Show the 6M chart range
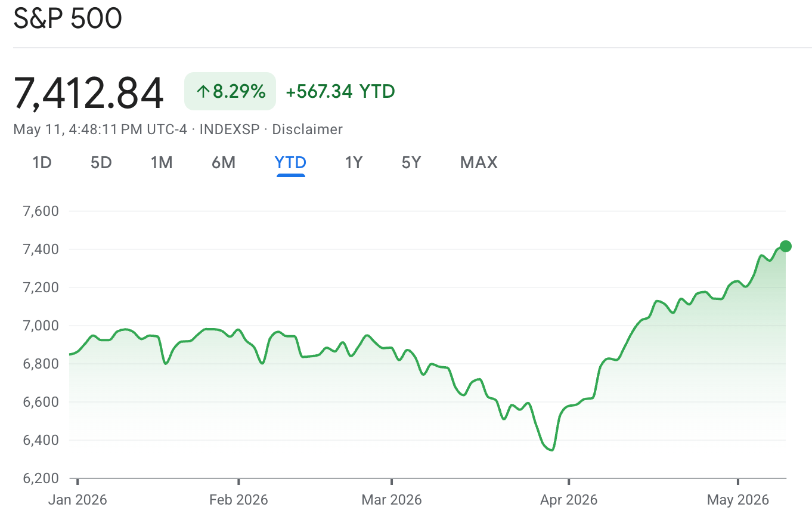The image size is (812, 532). point(224,162)
